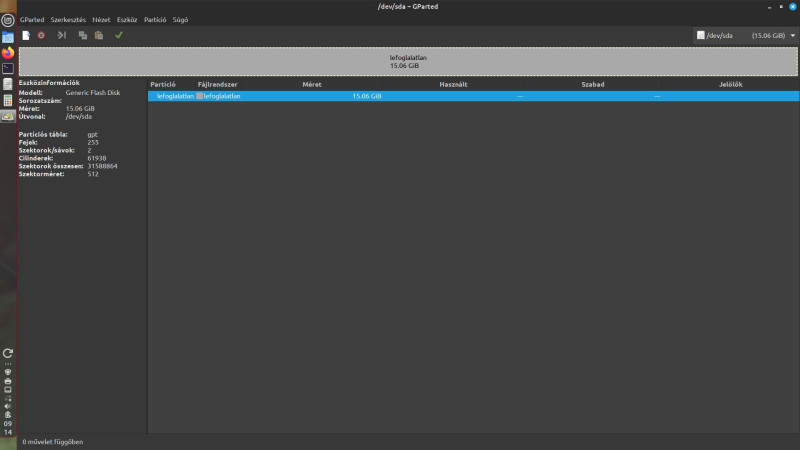Viewport: 800px width, 450px height.
Task: Click the shield tray icon
Action: point(8,372)
